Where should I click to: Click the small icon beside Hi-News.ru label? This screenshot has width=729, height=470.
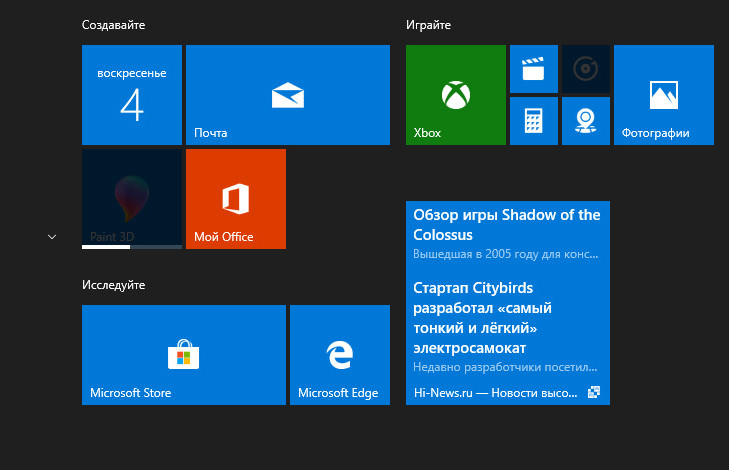pos(594,392)
